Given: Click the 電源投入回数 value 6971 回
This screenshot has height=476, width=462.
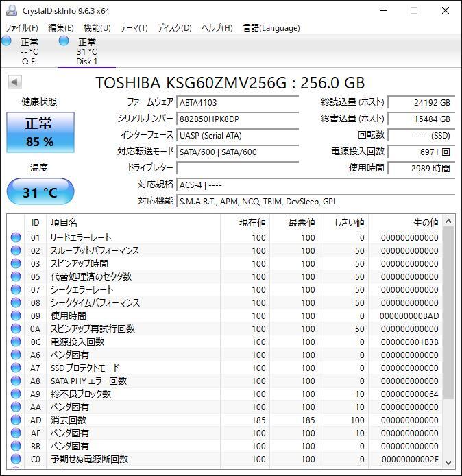Looking at the screenshot, I should pyautogui.click(x=422, y=152).
